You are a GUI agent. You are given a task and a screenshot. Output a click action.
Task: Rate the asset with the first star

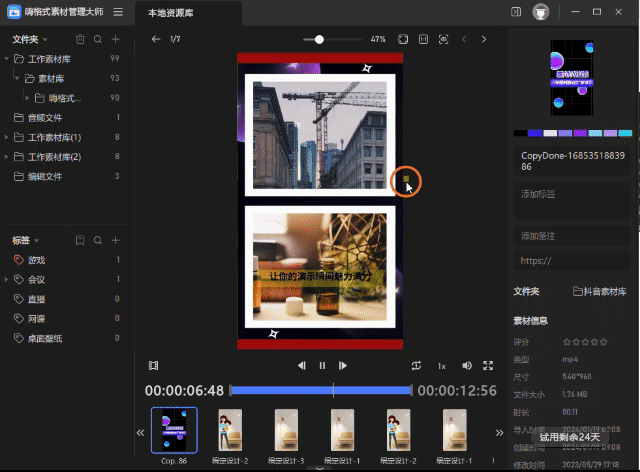pyautogui.click(x=567, y=342)
